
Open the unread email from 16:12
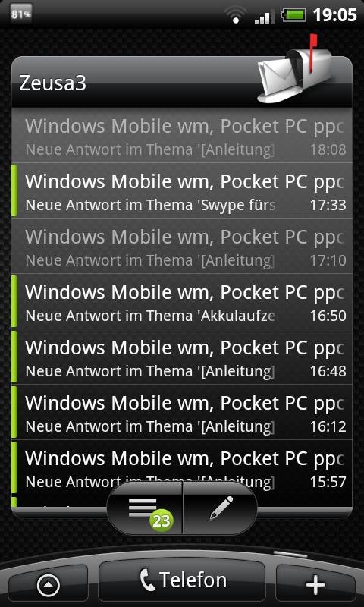[182, 412]
